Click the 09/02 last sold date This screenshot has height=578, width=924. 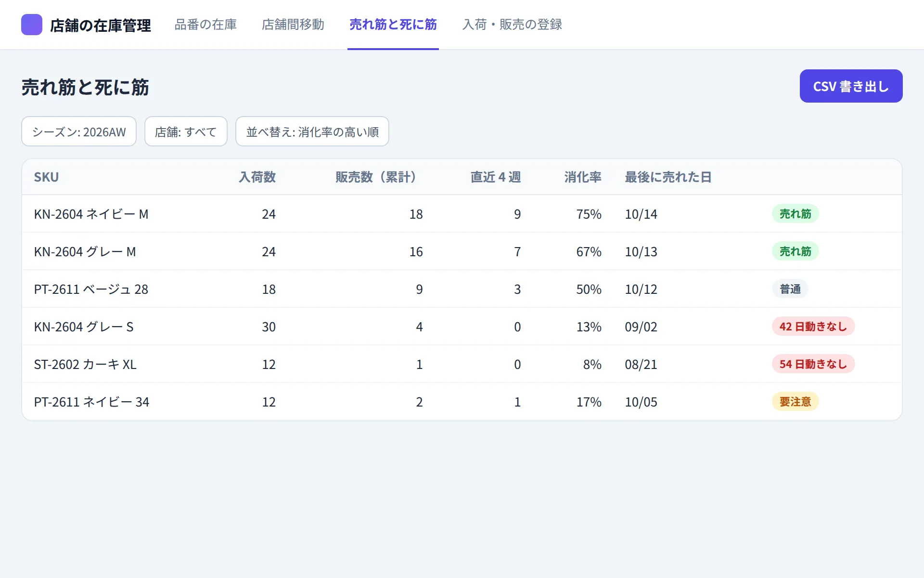[641, 327]
